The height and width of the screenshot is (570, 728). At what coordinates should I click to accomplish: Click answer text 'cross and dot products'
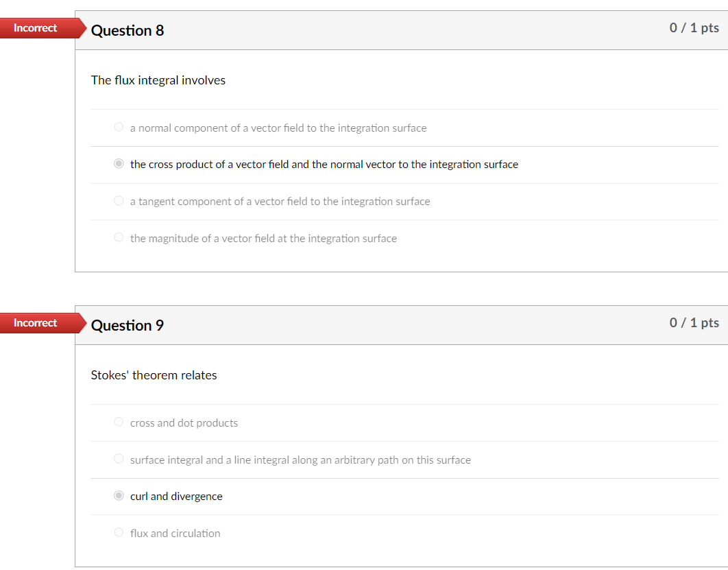184,423
